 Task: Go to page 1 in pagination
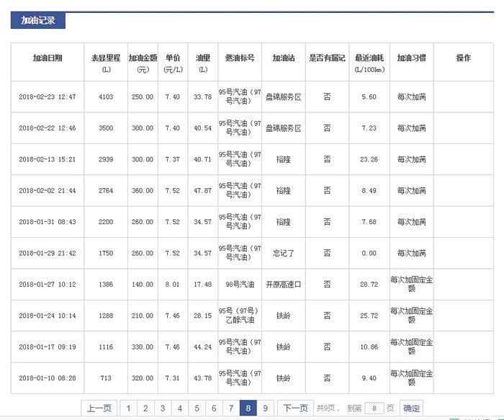tap(128, 408)
